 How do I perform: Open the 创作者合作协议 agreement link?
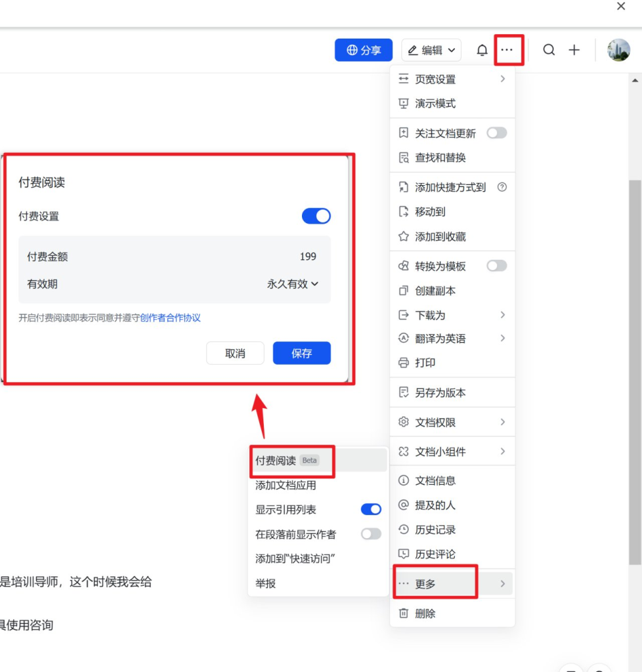coord(171,317)
